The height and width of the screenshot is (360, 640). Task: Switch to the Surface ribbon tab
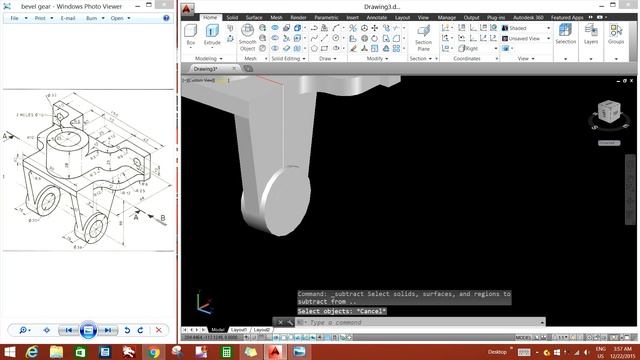(x=254, y=18)
